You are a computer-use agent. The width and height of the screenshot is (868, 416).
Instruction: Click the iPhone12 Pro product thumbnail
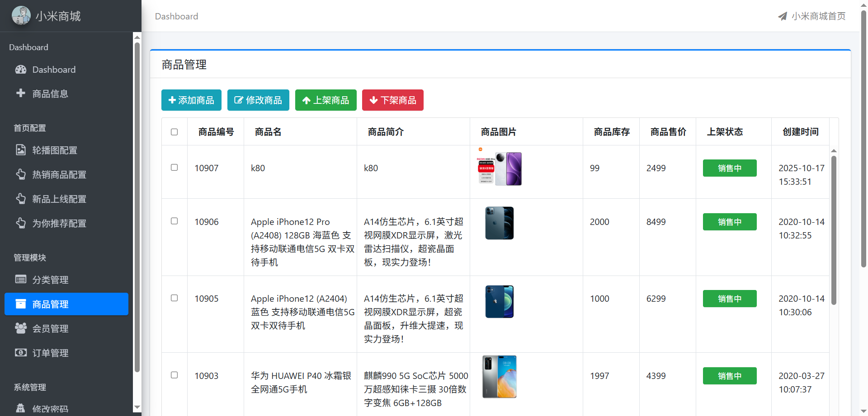pos(500,223)
